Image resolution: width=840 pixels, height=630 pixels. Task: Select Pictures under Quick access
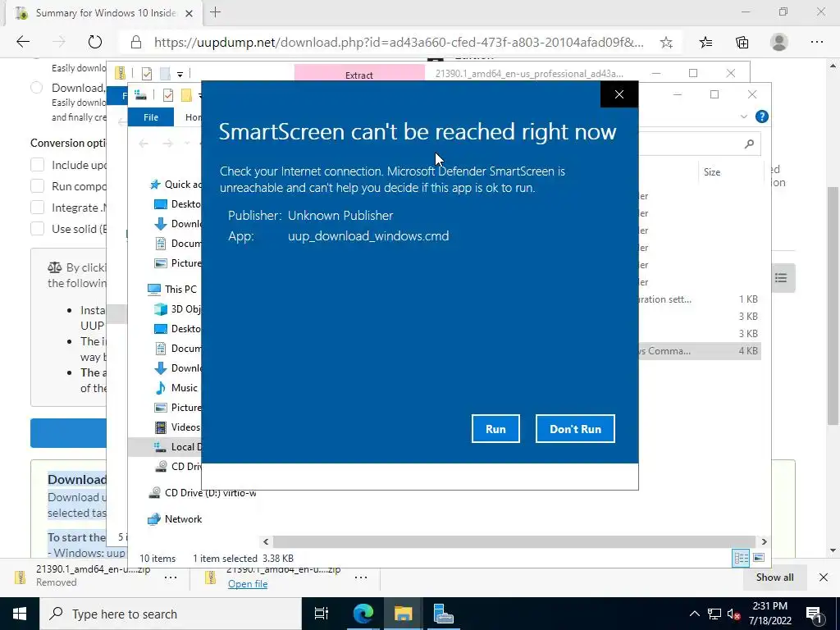(177, 263)
